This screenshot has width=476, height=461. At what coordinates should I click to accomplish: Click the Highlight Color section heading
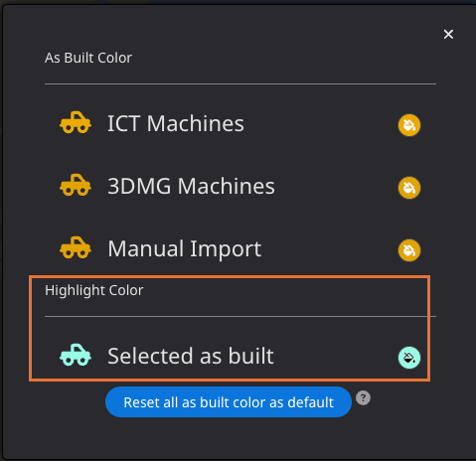94,290
